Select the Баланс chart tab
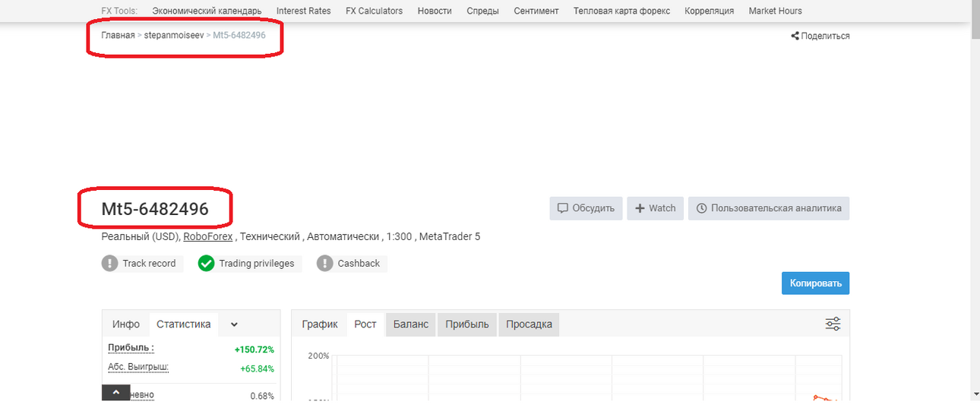The width and height of the screenshot is (980, 408). tap(411, 324)
